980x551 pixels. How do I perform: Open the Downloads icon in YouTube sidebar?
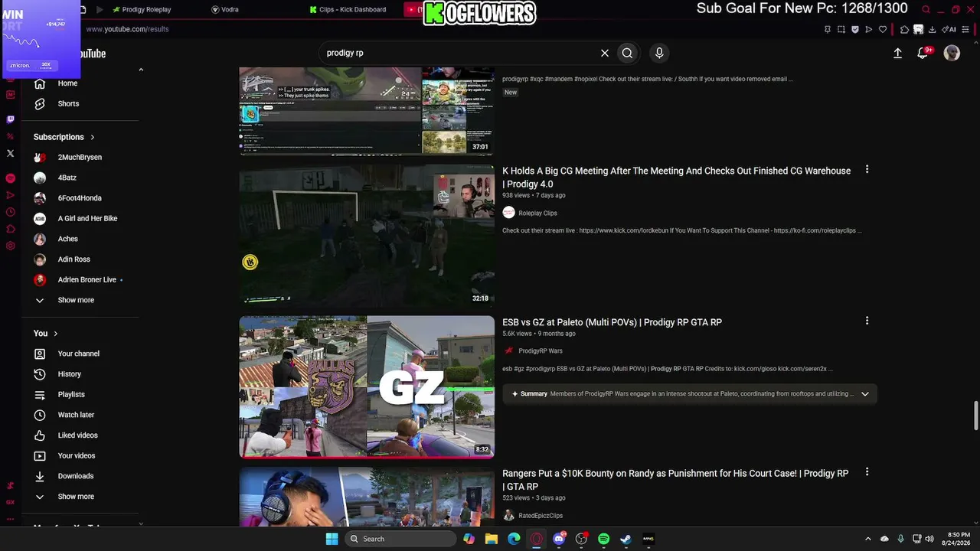[40, 476]
